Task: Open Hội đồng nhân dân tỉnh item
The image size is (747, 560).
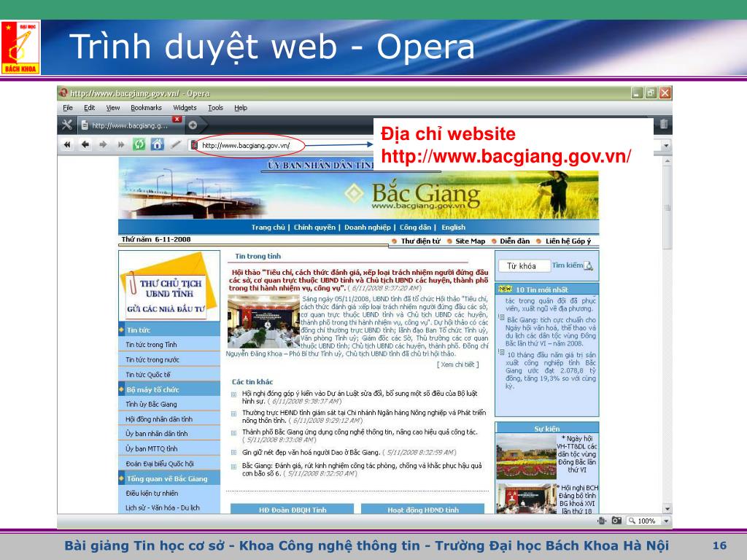Action: pos(159,419)
